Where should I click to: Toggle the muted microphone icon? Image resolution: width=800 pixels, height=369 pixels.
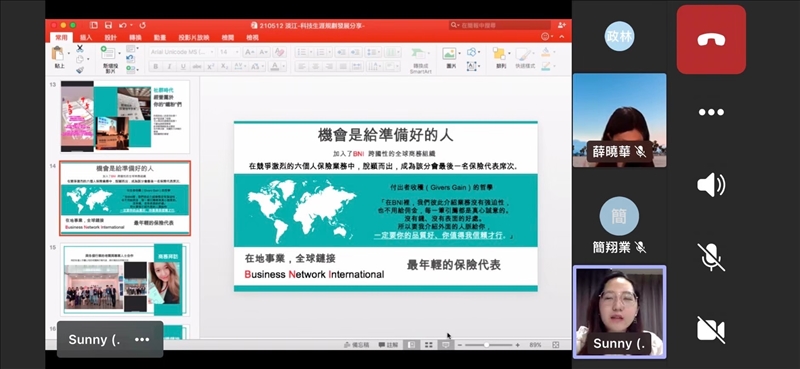[711, 257]
